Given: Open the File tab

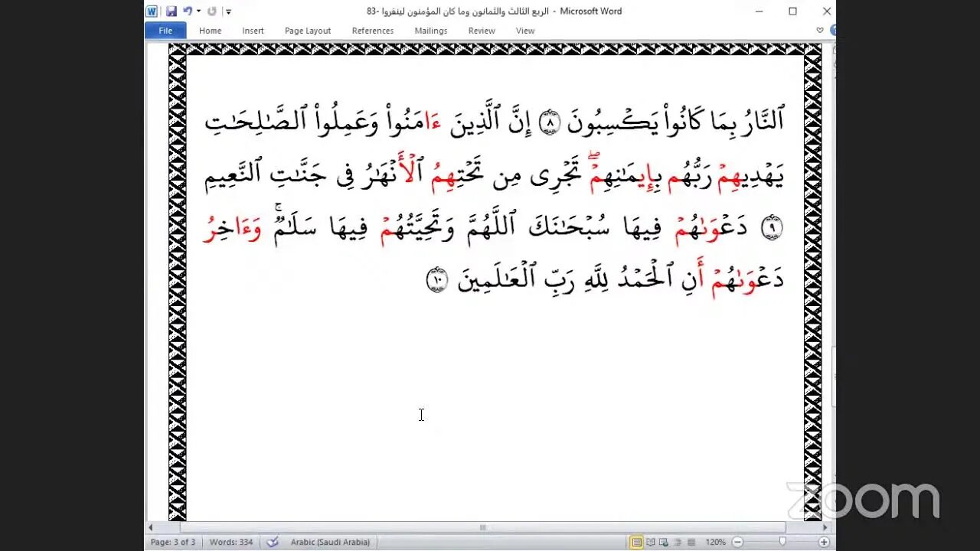Looking at the screenshot, I should pyautogui.click(x=165, y=31).
